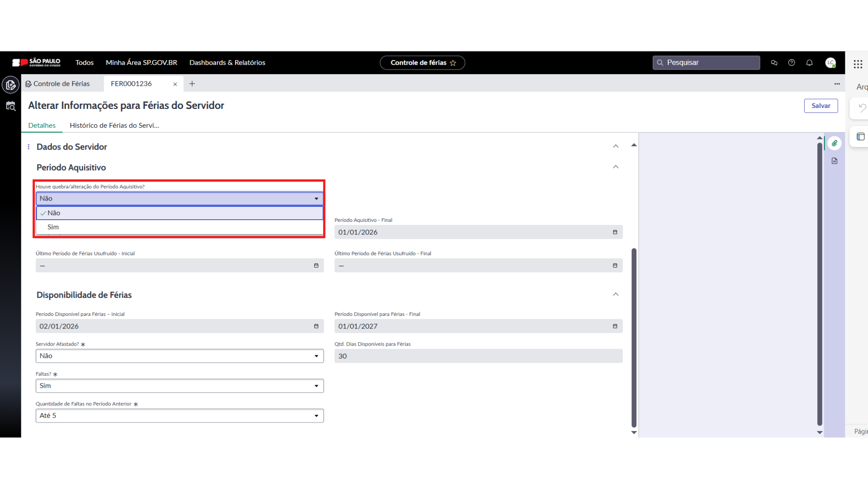Click the Período Aquisitivo Final calendar icon
The height and width of the screenshot is (488, 868).
click(615, 232)
